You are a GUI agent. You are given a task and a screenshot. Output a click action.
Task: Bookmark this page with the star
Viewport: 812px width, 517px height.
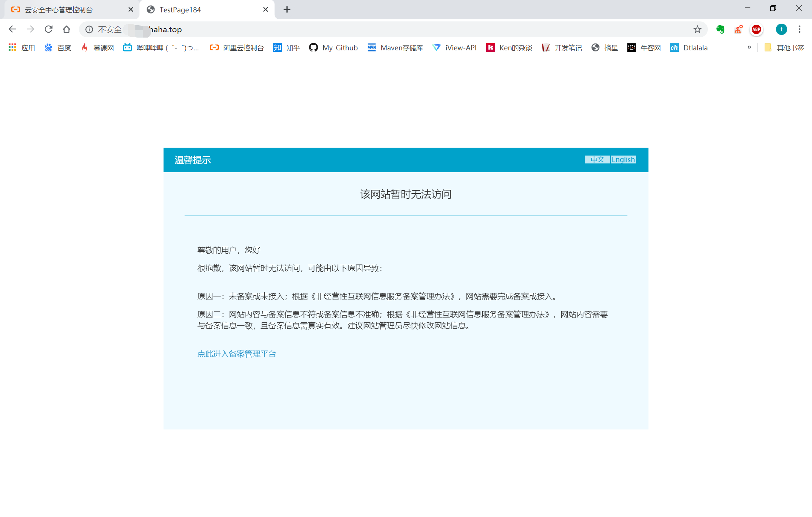tap(698, 29)
